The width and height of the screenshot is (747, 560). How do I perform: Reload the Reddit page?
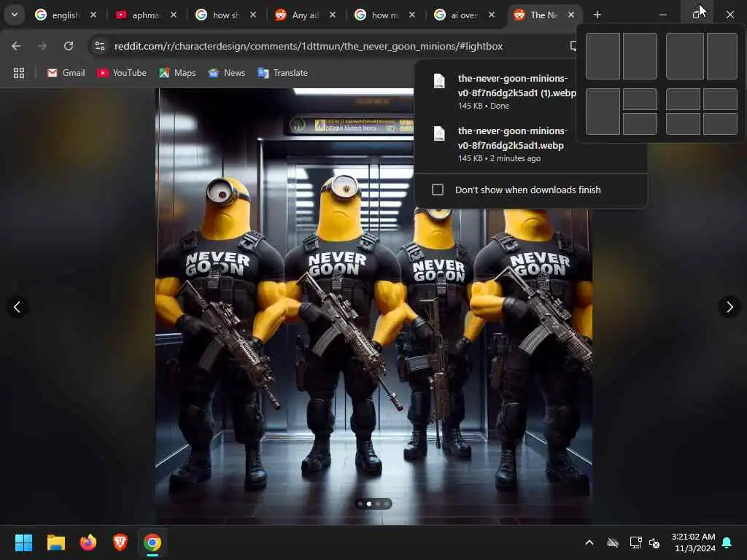69,46
